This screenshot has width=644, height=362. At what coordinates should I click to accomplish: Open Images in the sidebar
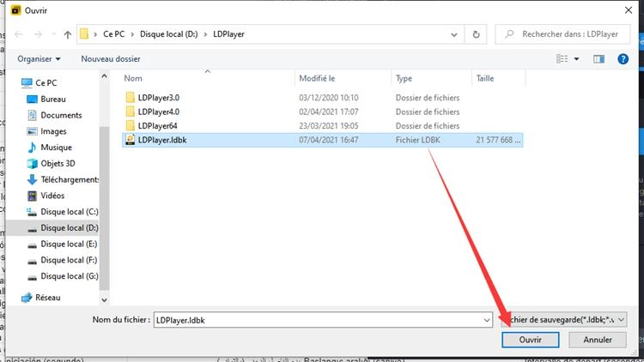tap(53, 131)
